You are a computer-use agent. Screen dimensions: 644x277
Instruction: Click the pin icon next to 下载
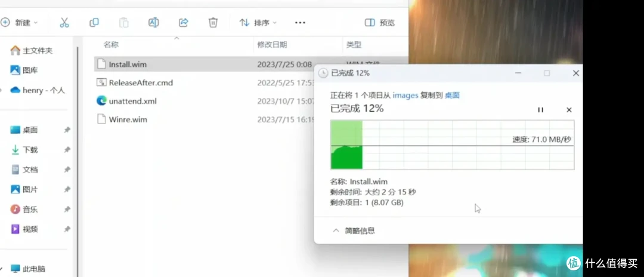coord(67,150)
